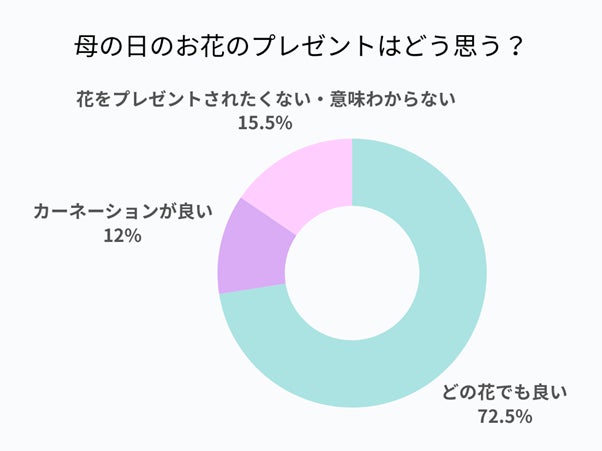Click the chart title about 母の日
This screenshot has width=602, height=451.
click(300, 47)
